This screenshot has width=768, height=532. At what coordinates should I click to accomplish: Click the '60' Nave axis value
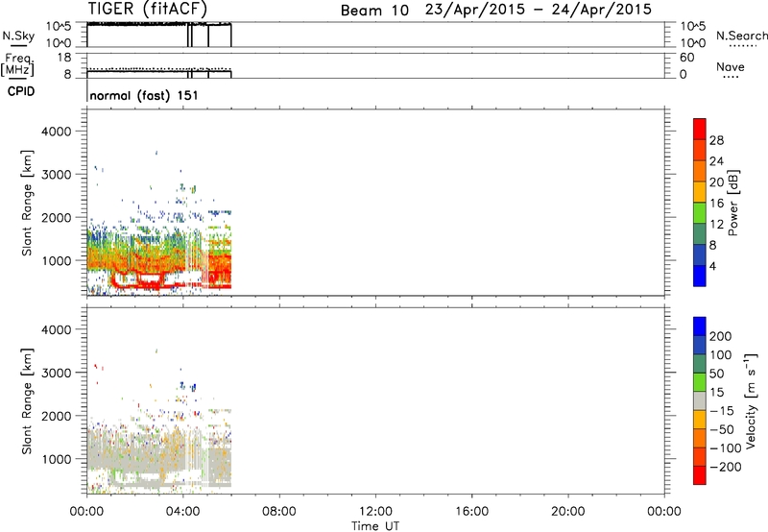coord(686,58)
